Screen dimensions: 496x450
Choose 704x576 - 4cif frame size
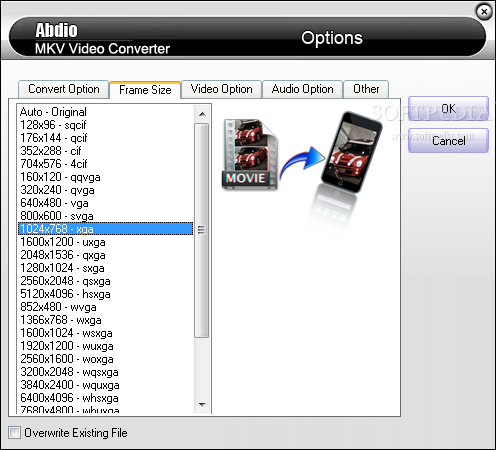pos(105,164)
